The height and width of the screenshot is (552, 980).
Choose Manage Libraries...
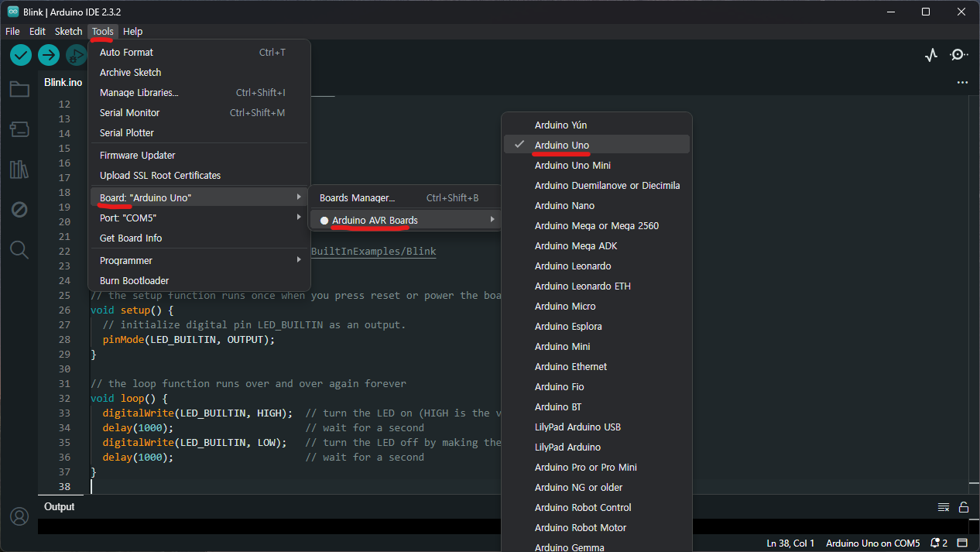200,92
